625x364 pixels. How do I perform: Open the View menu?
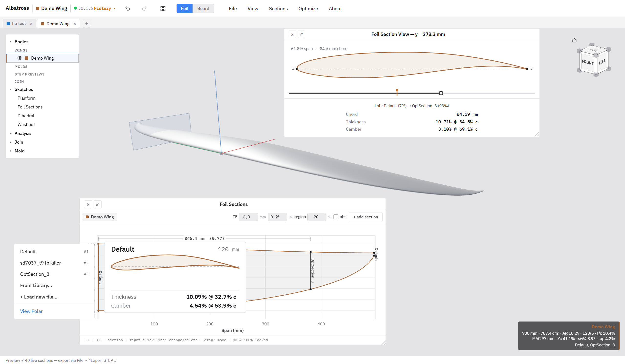click(x=253, y=9)
